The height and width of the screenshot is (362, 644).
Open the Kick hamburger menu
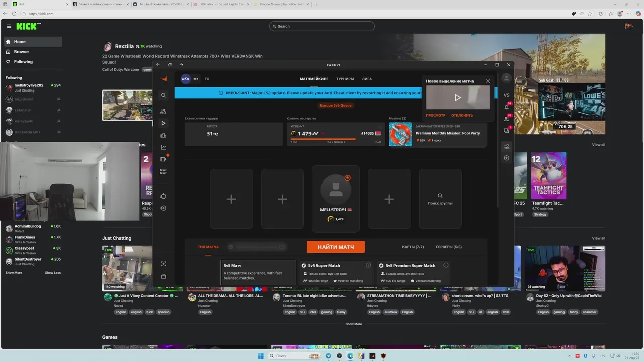9,26
